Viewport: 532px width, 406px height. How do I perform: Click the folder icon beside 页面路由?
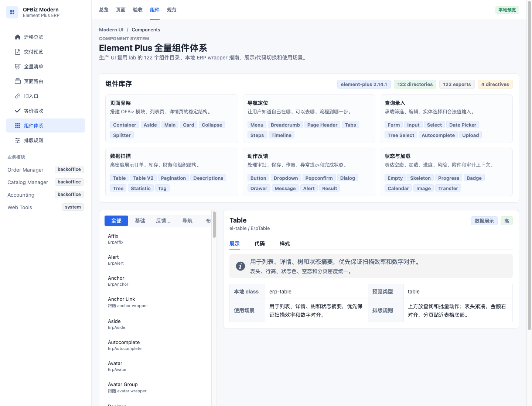coord(18,81)
